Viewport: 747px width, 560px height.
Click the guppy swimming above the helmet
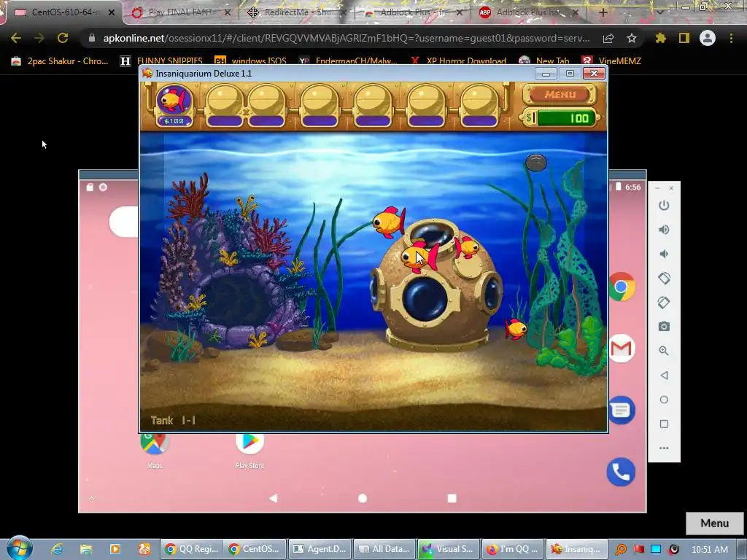point(390,222)
